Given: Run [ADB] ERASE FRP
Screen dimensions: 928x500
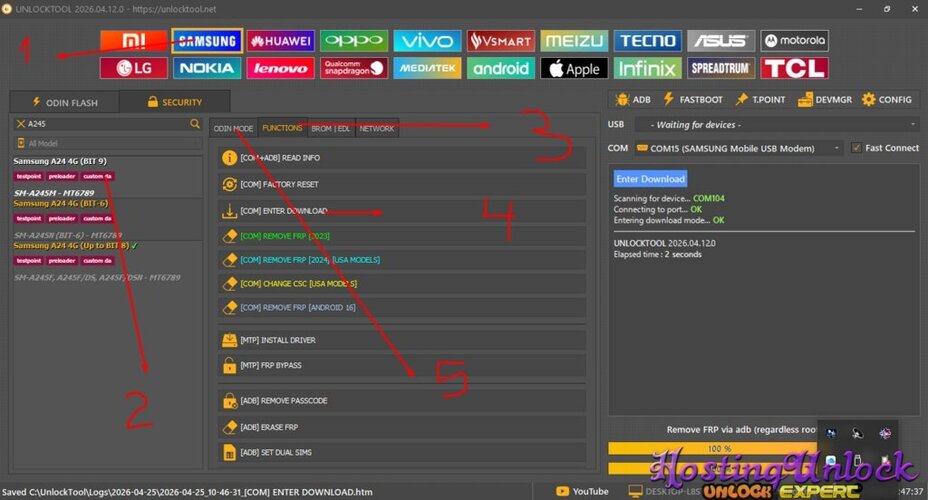Looking at the screenshot, I should tap(402, 427).
